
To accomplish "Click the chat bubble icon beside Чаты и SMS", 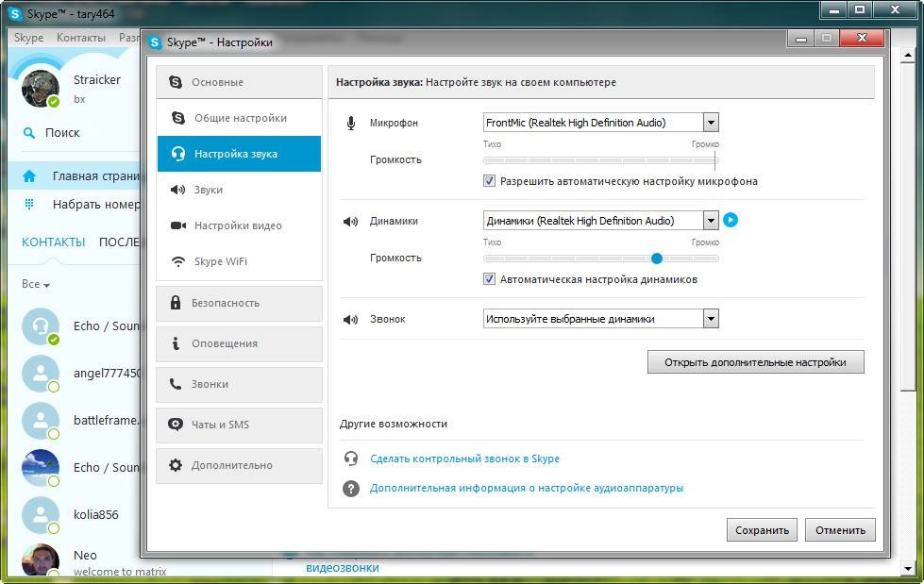I will pyautogui.click(x=175, y=425).
